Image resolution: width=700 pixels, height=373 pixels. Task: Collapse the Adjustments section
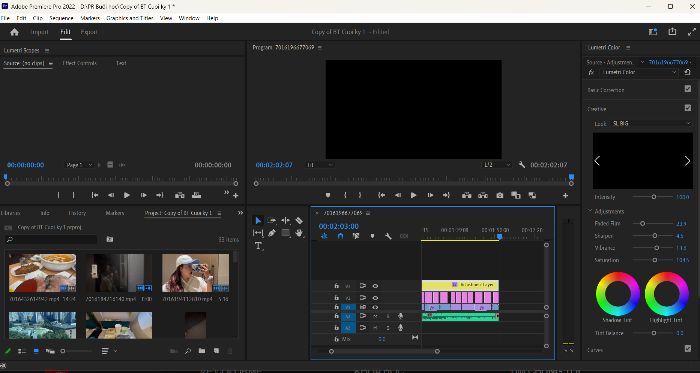click(x=589, y=211)
